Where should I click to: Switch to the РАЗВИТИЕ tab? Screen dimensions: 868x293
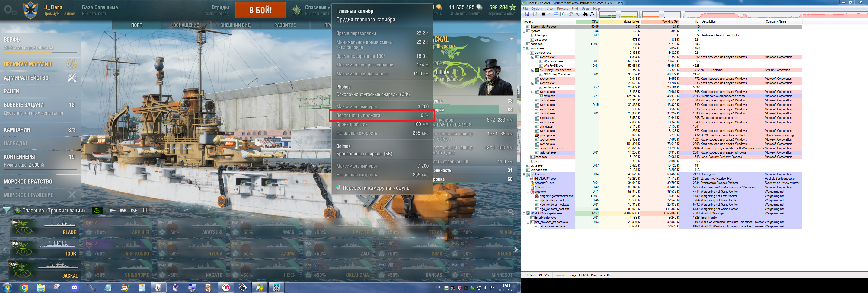point(285,25)
